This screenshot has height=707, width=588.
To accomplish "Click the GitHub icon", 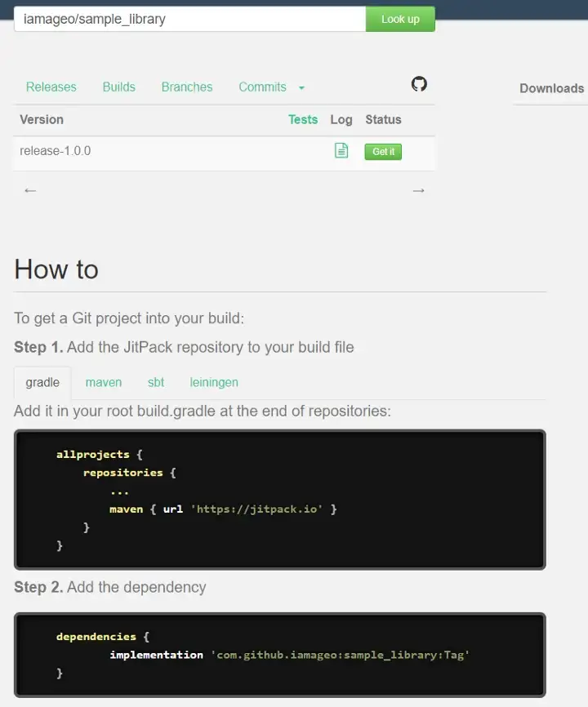I will (x=419, y=83).
